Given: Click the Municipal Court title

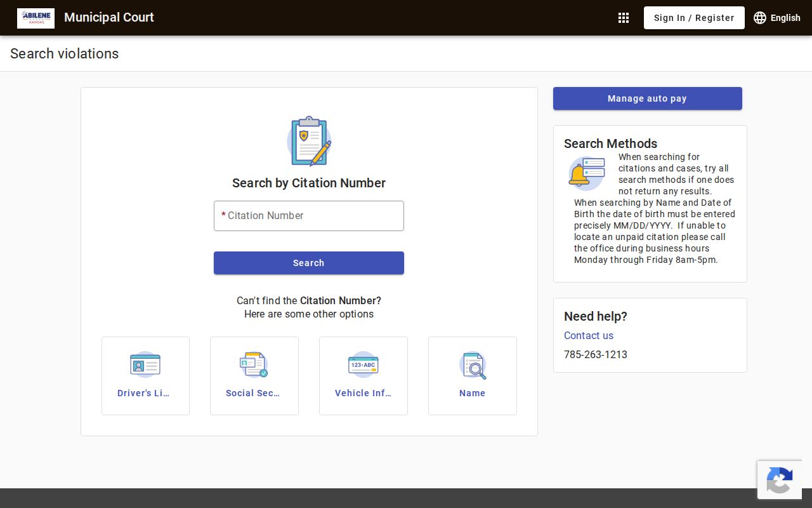Looking at the screenshot, I should tap(109, 17).
